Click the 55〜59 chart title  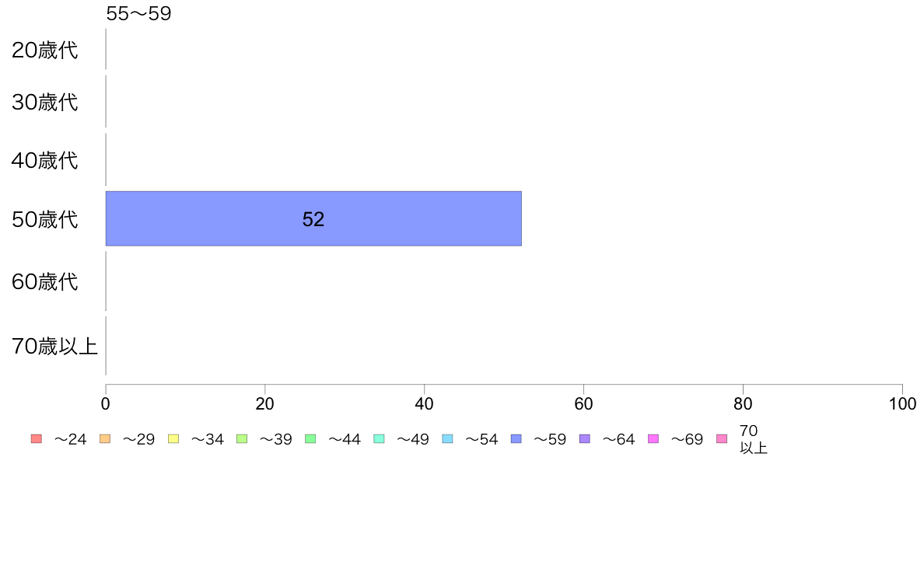(x=138, y=13)
